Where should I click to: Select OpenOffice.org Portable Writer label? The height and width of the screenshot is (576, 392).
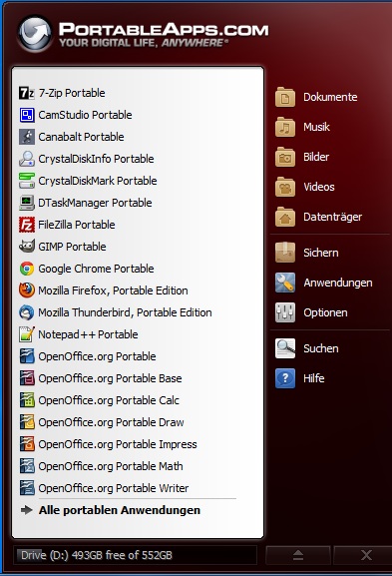114,488
